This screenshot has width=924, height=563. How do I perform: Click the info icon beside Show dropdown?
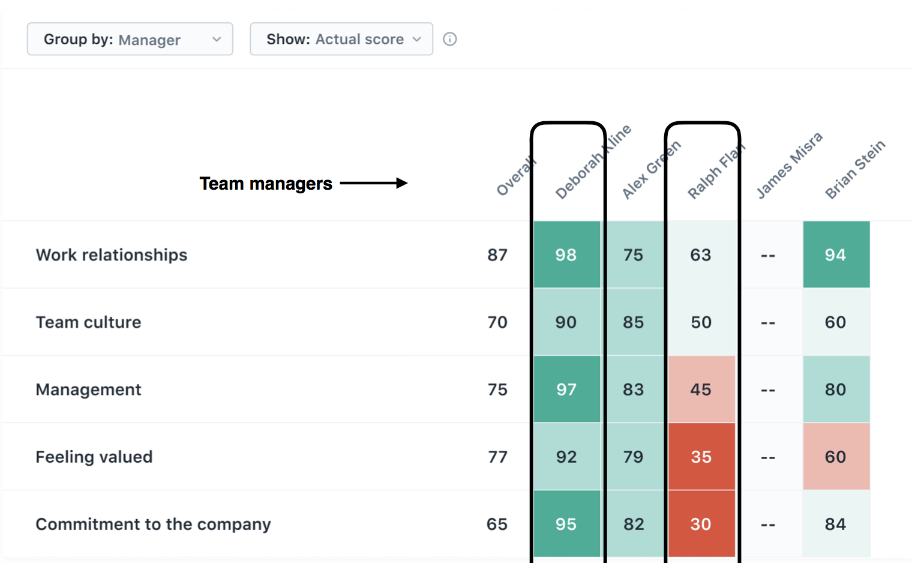tap(450, 39)
